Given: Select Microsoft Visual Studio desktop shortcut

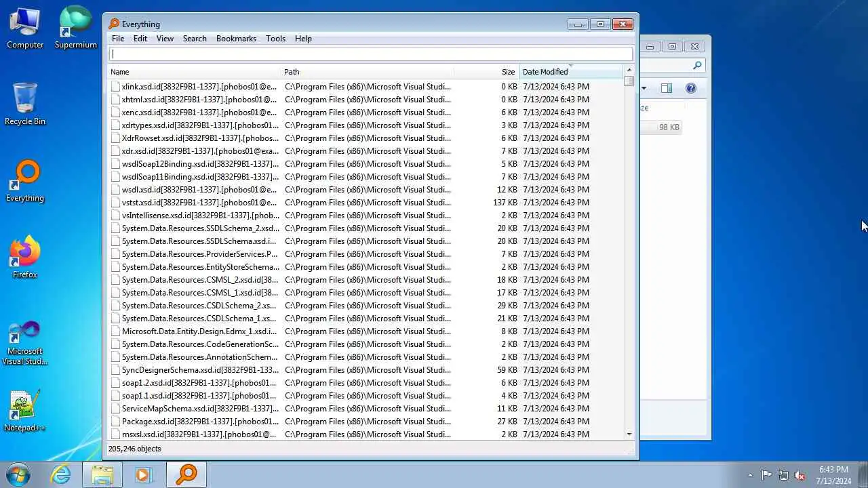Looking at the screenshot, I should pos(25,343).
